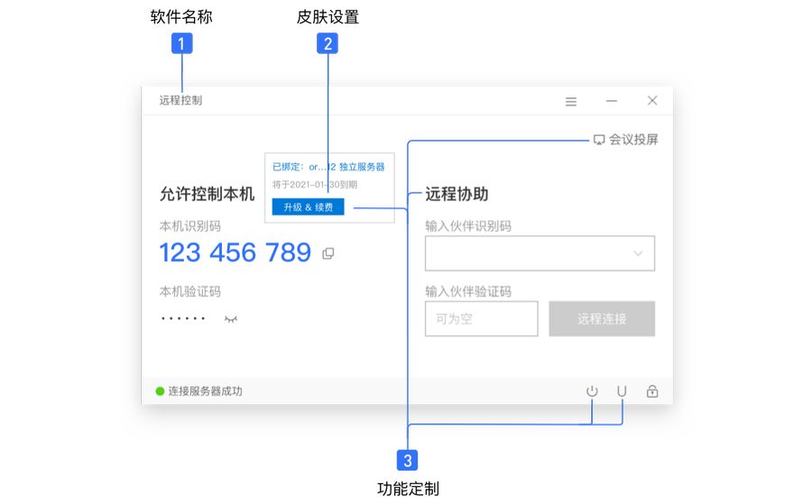Click the 升级 & 续费 button

tap(309, 207)
